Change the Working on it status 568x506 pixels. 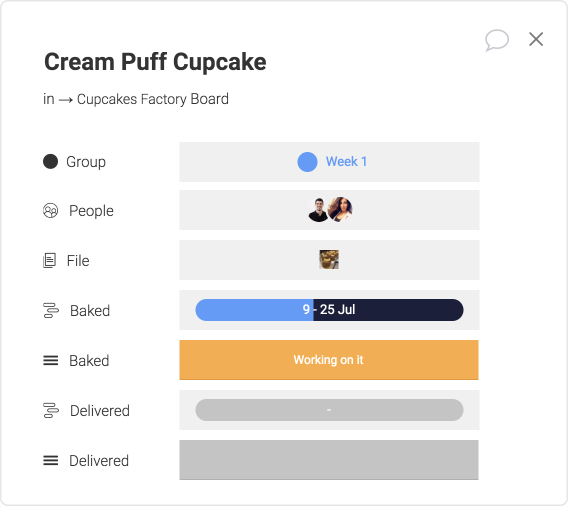pyautogui.click(x=329, y=360)
